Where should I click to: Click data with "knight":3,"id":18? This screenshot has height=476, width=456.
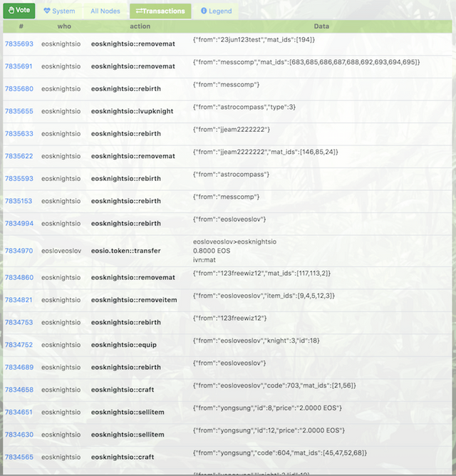[x=256, y=341]
